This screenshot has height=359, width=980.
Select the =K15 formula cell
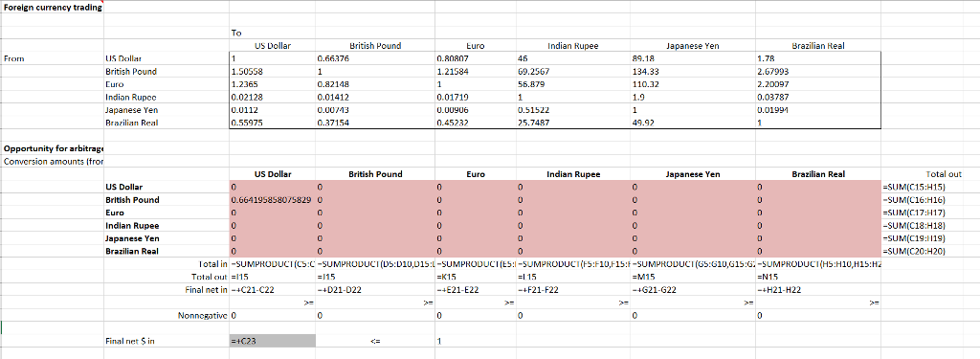(x=475, y=277)
